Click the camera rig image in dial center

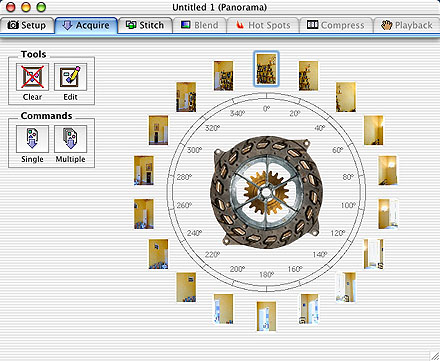(266, 192)
